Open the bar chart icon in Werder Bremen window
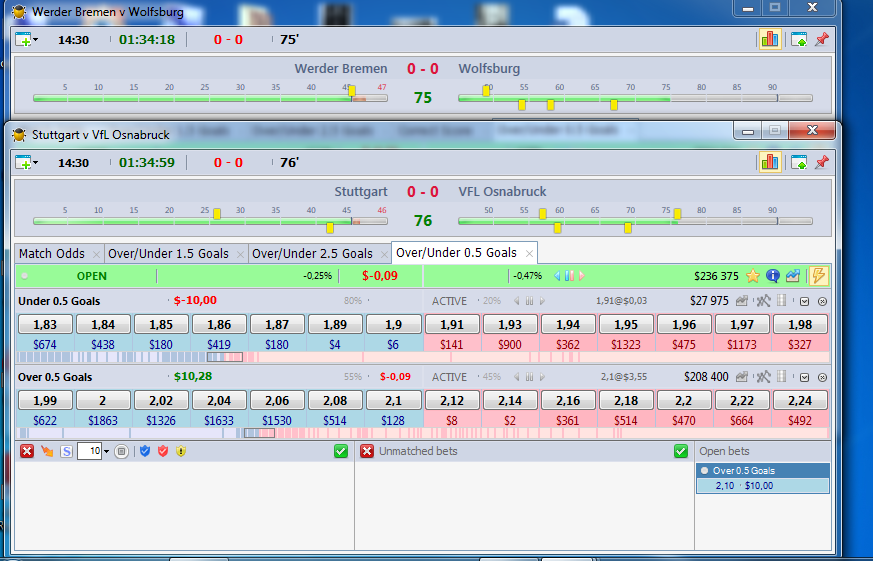Image resolution: width=873 pixels, height=561 pixels. click(770, 40)
